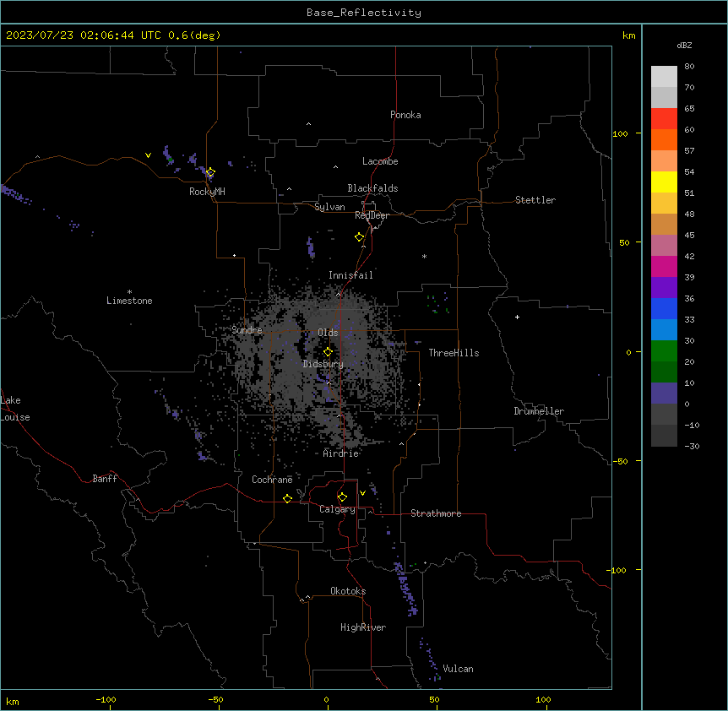This screenshot has width=728, height=711.
Task: Select the 39 dBZ magenta color swatch
Action: pyautogui.click(x=664, y=266)
